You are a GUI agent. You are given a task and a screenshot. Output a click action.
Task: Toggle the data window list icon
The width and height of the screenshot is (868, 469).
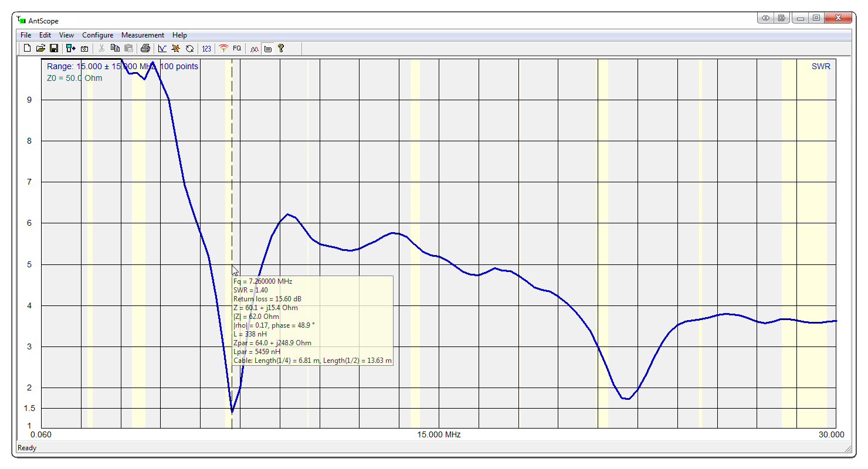click(268, 49)
